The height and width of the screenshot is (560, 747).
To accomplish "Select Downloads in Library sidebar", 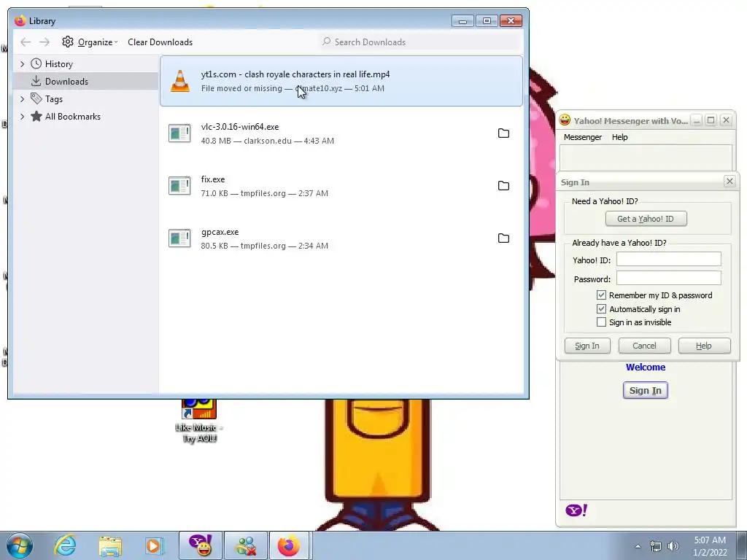I will coord(86,82).
